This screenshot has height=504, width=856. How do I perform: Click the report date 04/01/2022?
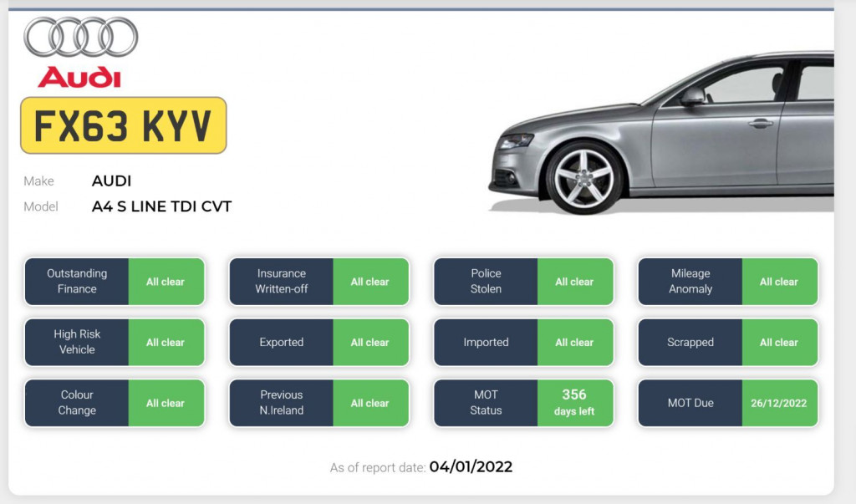click(471, 467)
